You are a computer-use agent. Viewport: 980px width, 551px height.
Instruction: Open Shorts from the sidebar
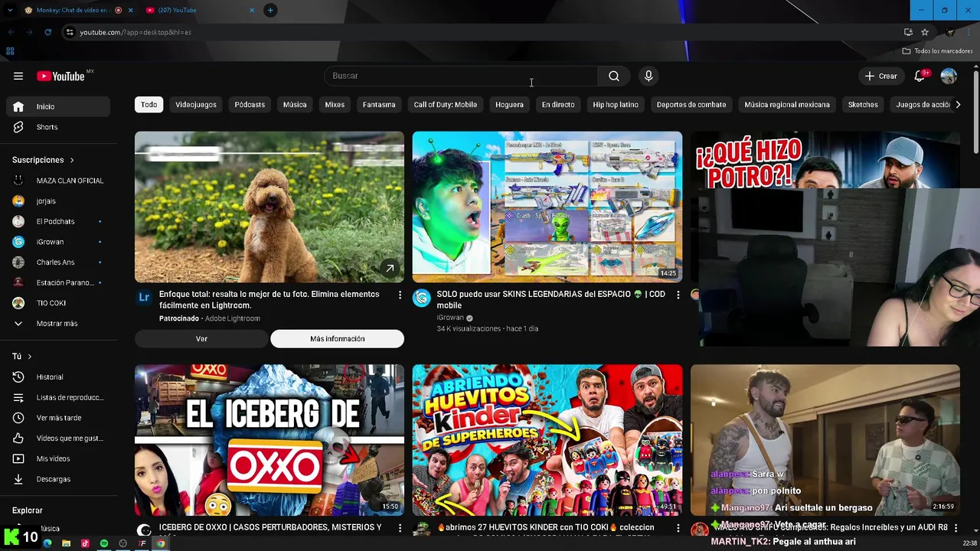(x=58, y=127)
